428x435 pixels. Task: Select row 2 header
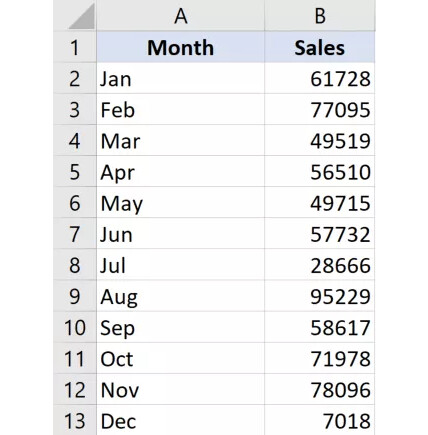pyautogui.click(x=75, y=79)
